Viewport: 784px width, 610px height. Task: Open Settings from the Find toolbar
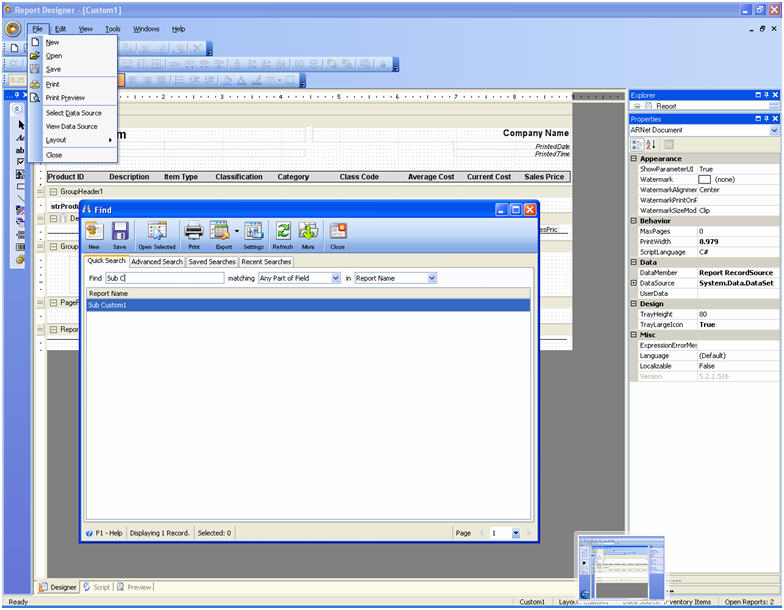pyautogui.click(x=253, y=234)
